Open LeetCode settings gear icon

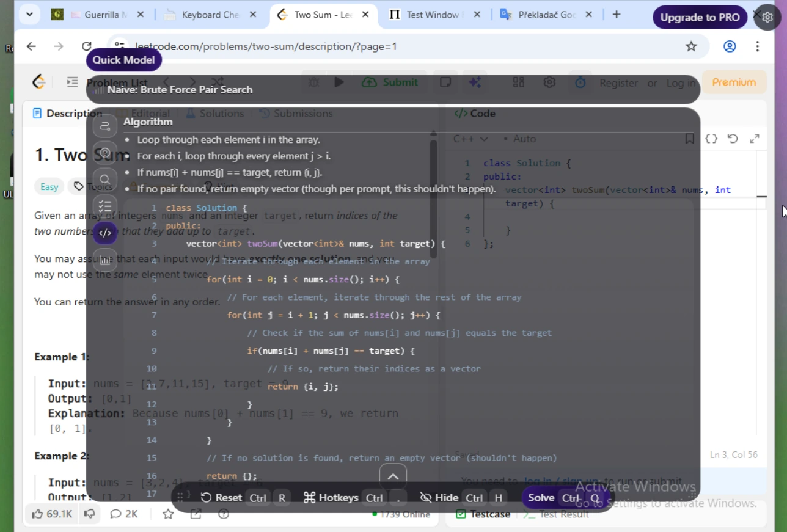[x=549, y=82]
